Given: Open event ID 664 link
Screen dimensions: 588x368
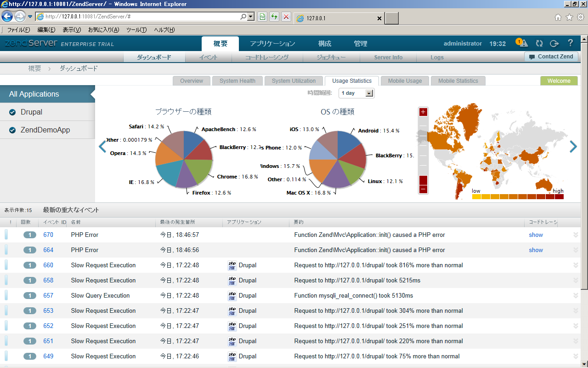Looking at the screenshot, I should (48, 250).
